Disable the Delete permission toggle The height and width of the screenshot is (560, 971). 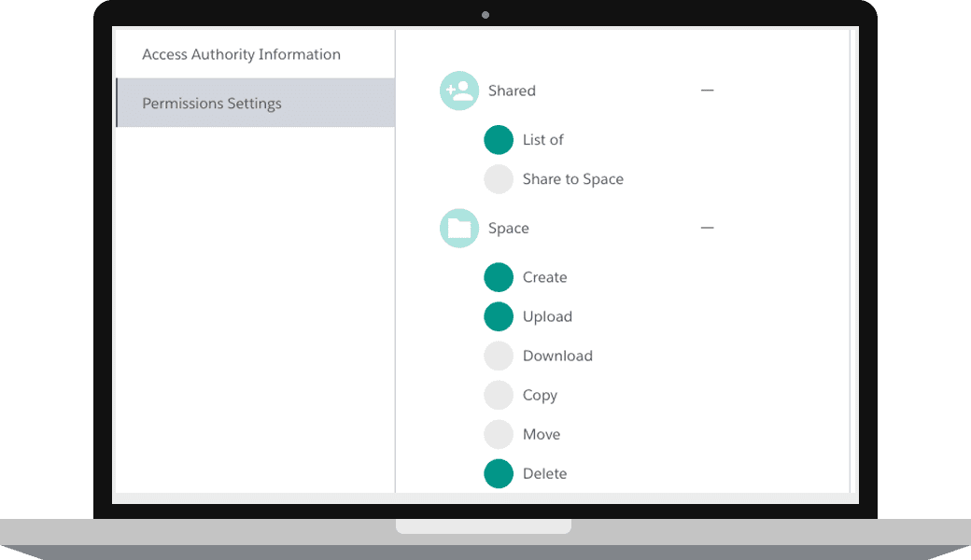499,473
